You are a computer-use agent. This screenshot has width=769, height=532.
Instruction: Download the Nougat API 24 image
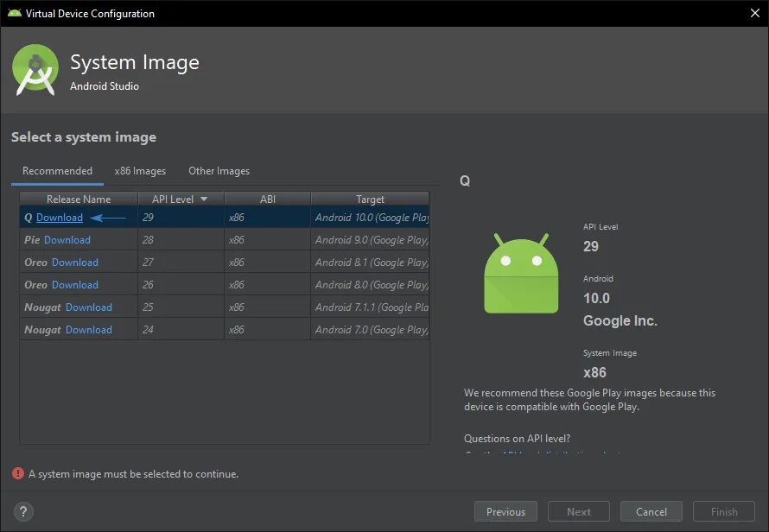pyautogui.click(x=89, y=330)
